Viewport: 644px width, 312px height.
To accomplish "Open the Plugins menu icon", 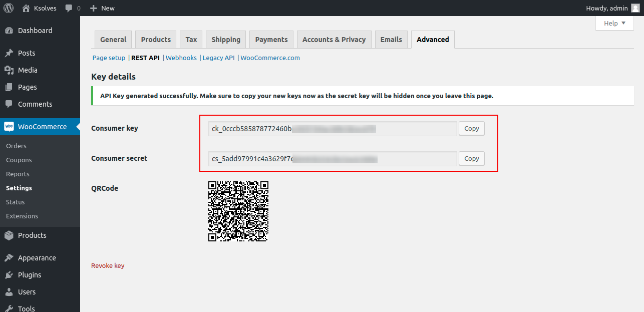I will coord(9,275).
